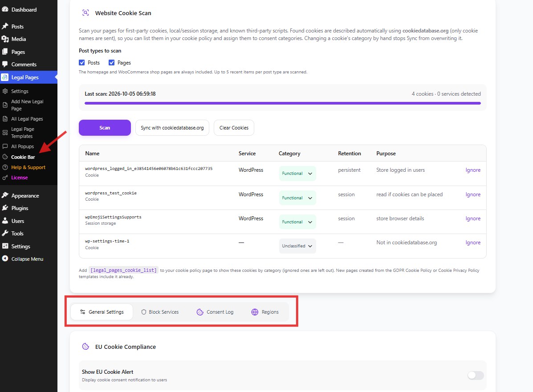
Task: Click the Website Cookie Scan header icon
Action: (x=85, y=13)
